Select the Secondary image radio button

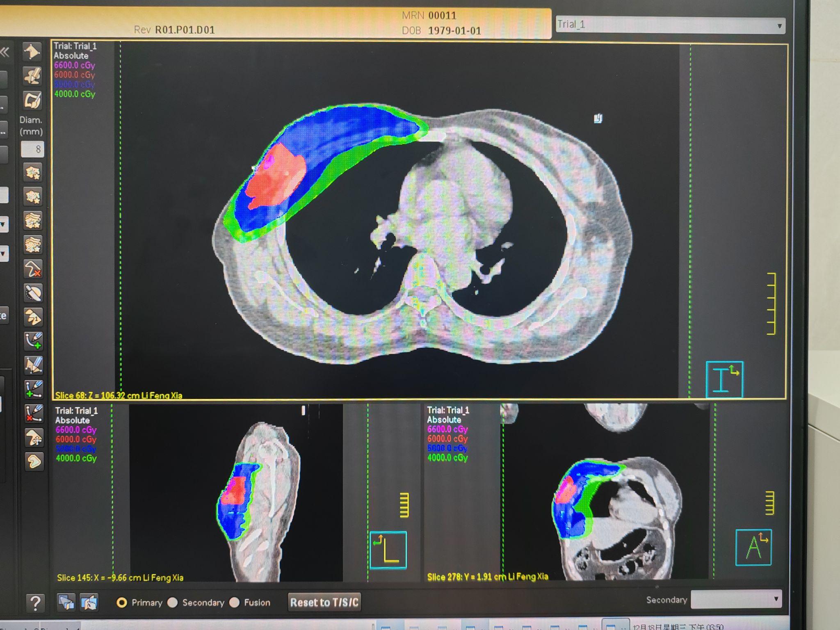[x=173, y=603]
